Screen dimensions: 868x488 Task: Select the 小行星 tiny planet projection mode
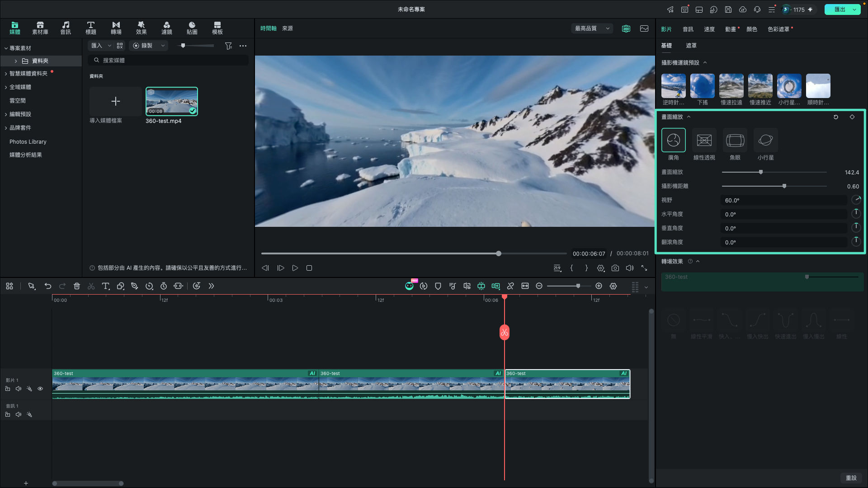coord(766,140)
